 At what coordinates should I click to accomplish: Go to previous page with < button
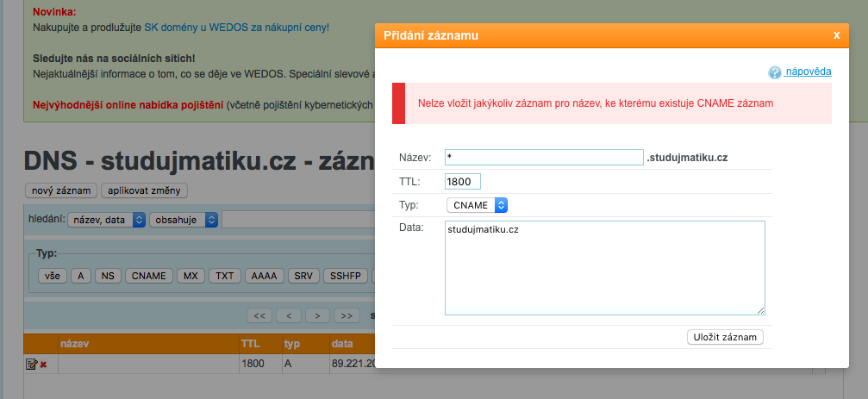click(x=289, y=315)
